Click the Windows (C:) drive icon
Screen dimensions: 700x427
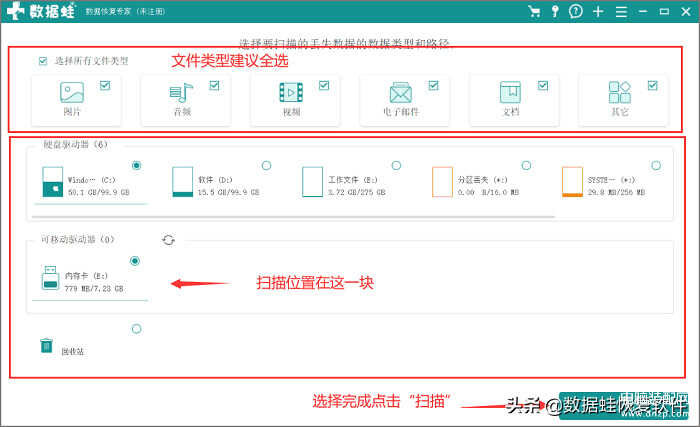(53, 182)
